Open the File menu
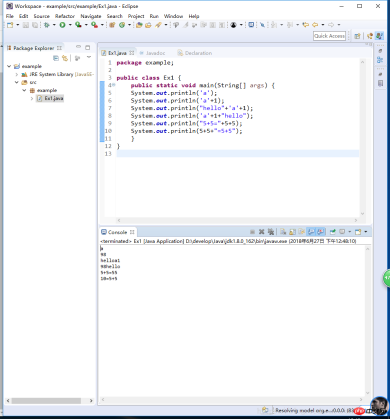 (x=10, y=16)
